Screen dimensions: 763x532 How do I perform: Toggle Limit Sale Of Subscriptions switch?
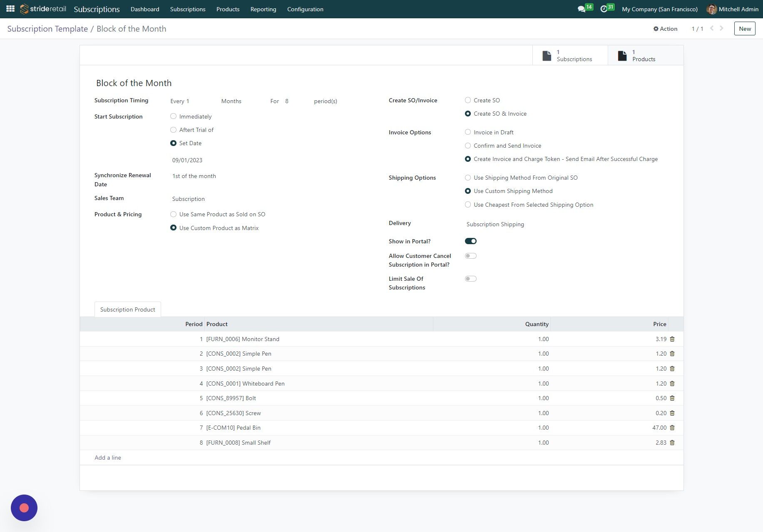471,279
